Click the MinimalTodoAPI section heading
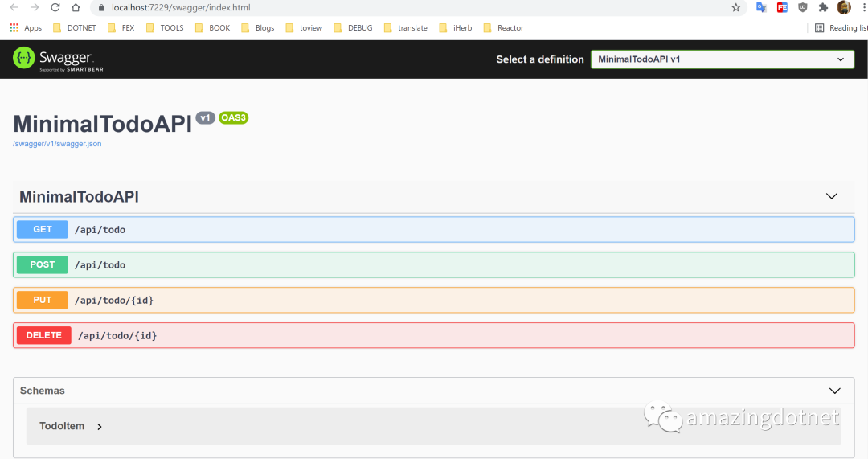The height and width of the screenshot is (459, 868). [x=79, y=197]
